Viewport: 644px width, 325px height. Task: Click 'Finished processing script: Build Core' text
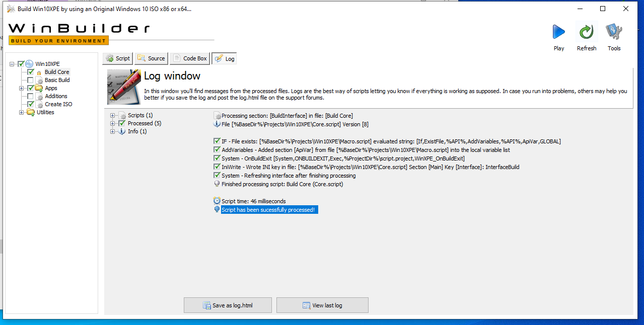click(282, 184)
